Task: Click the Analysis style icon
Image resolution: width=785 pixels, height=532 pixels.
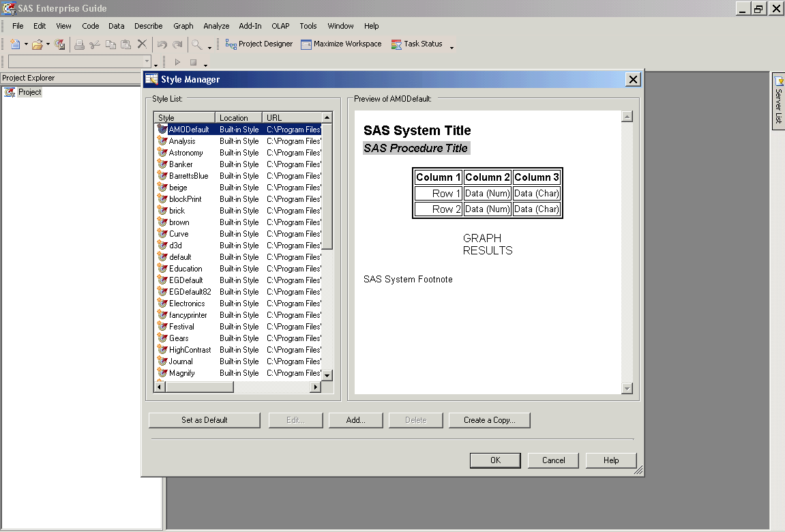Action: click(162, 141)
